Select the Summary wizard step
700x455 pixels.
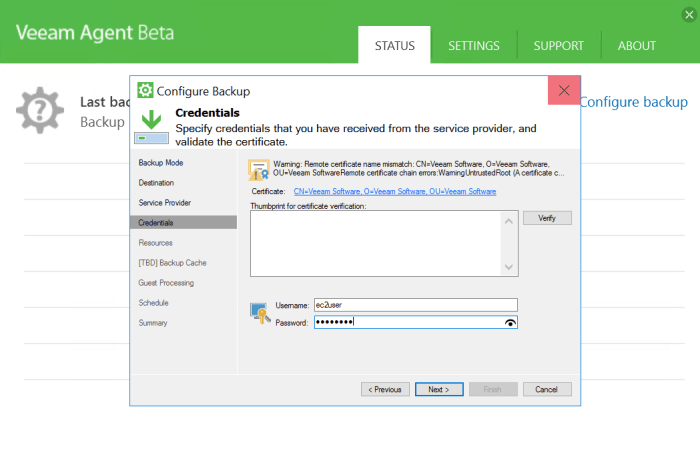(x=153, y=323)
